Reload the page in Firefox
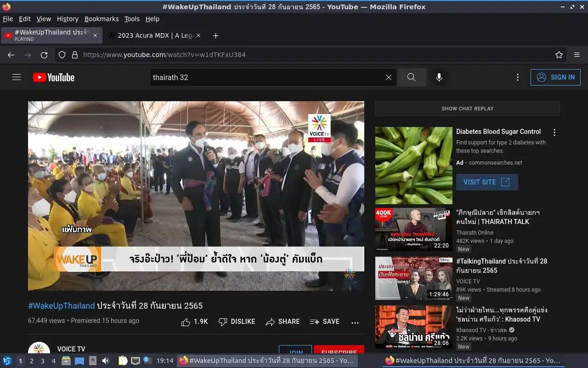The image size is (588, 368). pos(44,55)
